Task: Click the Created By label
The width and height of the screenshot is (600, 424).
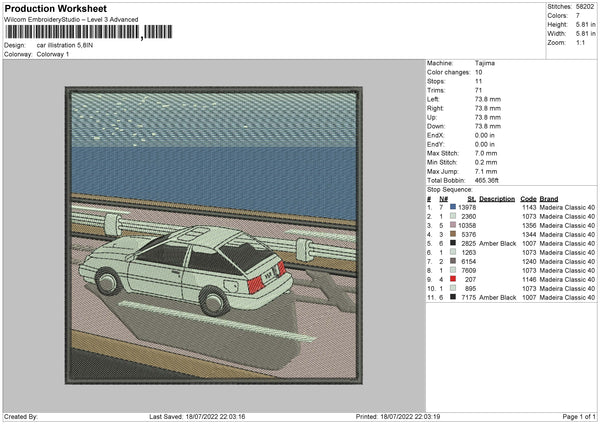Action: (21, 416)
